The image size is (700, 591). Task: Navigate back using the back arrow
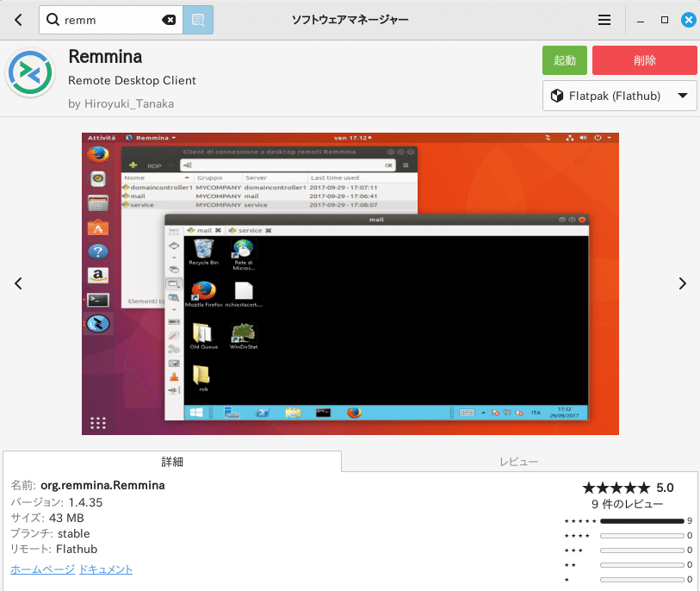[x=17, y=19]
